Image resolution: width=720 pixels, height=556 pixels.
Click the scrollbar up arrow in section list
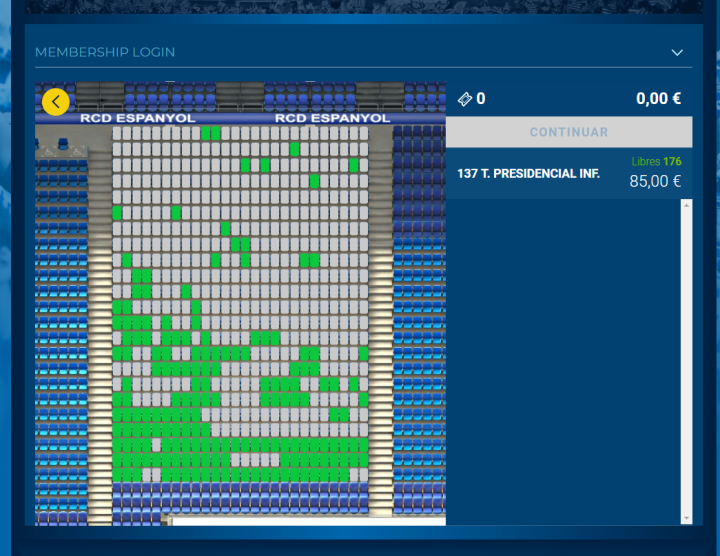pyautogui.click(x=685, y=205)
